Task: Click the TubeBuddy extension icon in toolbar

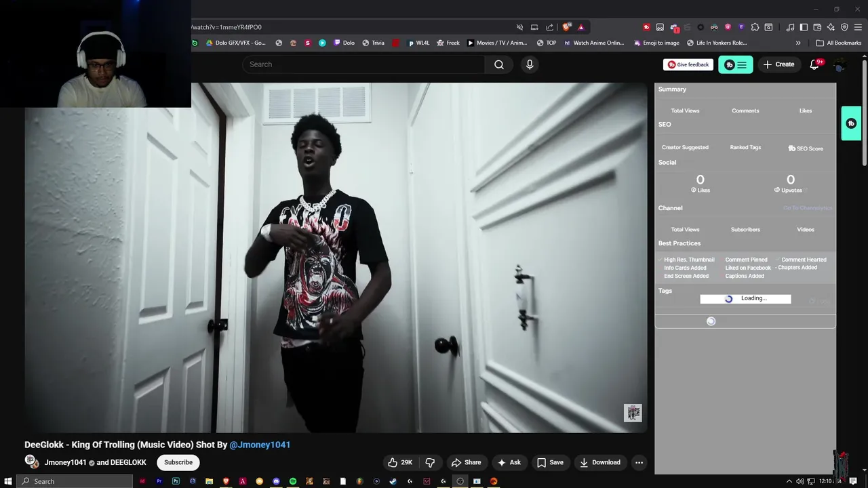Action: point(646,27)
